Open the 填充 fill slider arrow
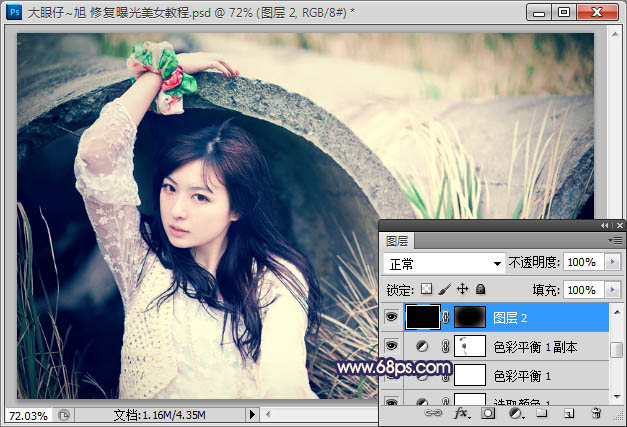Image resolution: width=627 pixels, height=427 pixels. (x=612, y=290)
